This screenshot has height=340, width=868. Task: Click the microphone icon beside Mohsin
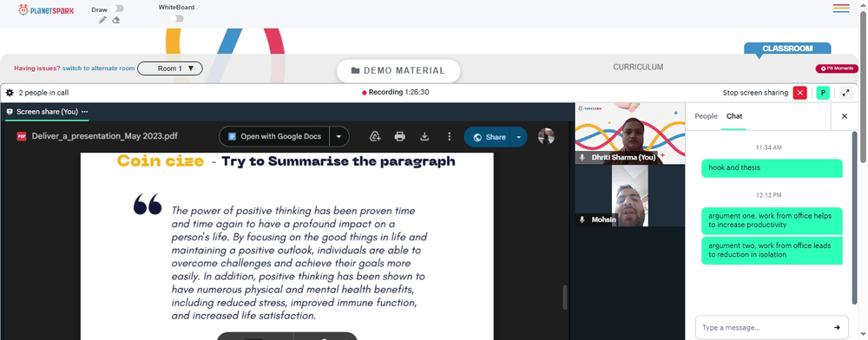[x=582, y=220]
